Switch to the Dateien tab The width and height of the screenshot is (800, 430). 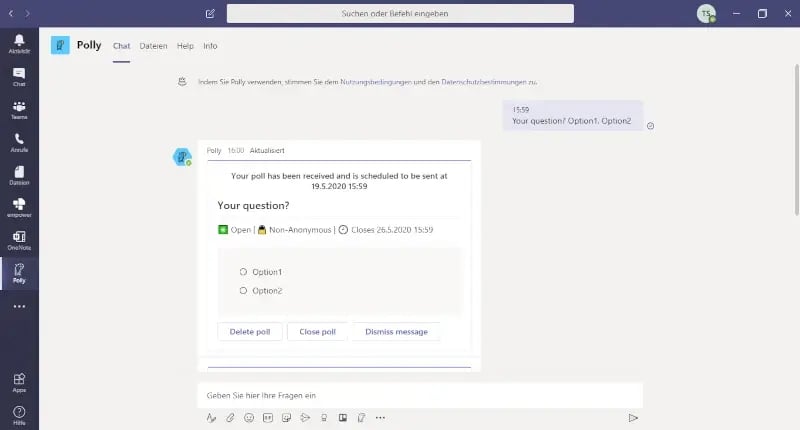pyautogui.click(x=154, y=46)
